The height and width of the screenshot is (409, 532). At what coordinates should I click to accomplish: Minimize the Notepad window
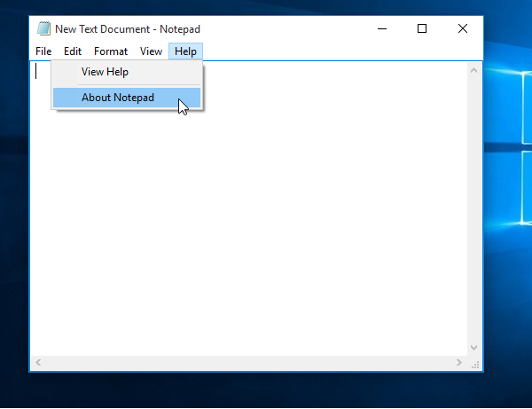point(382,29)
